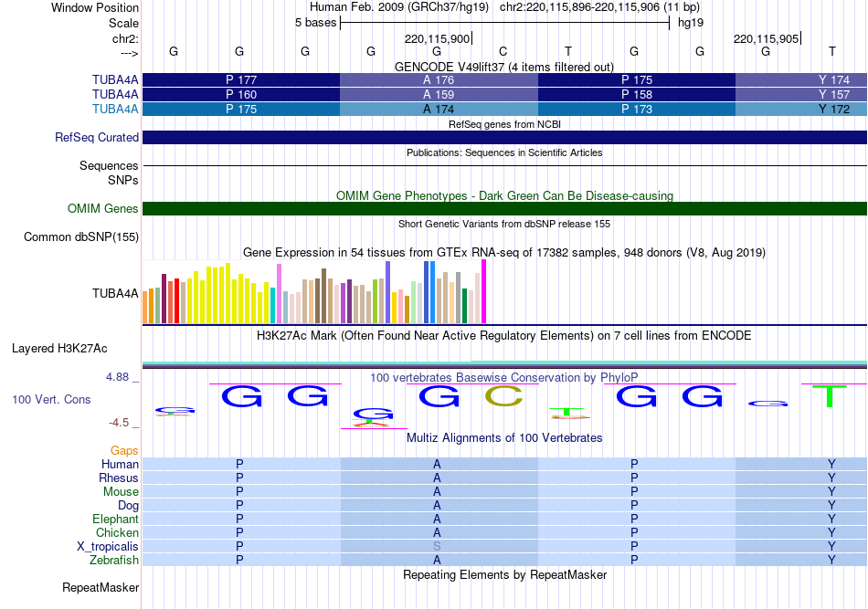This screenshot has width=868, height=609.
Task: Click the Mouse species label
Action: [121, 492]
